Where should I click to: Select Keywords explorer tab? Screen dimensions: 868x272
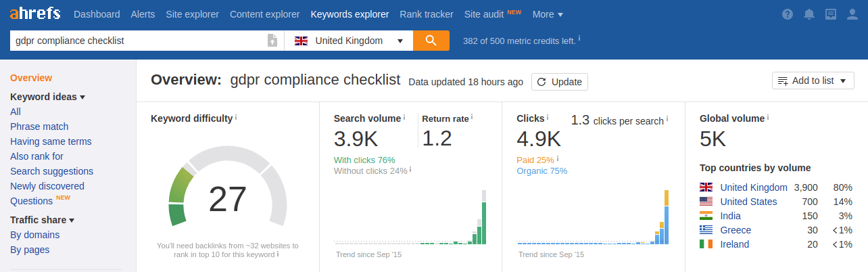click(349, 14)
